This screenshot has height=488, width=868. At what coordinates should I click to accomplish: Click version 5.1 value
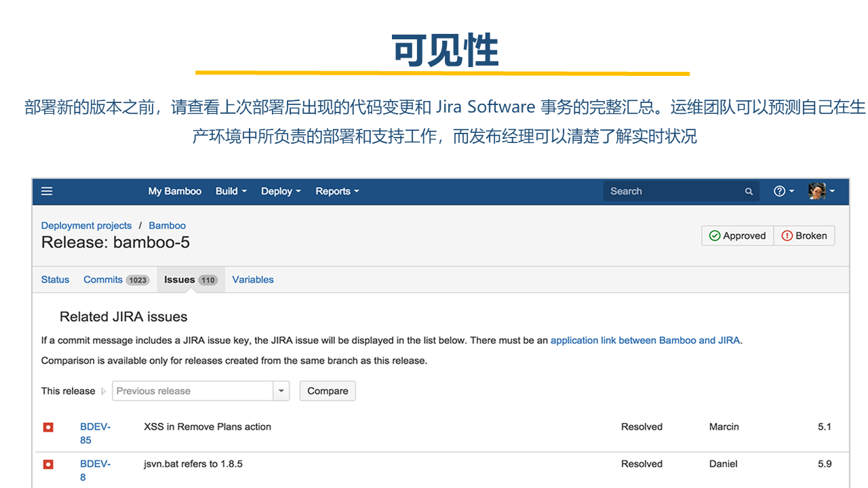click(825, 427)
